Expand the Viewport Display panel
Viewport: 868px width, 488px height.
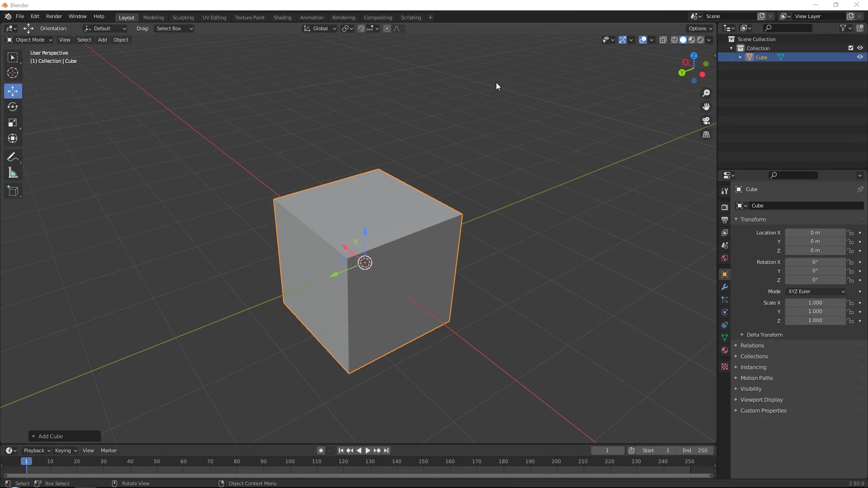761,400
